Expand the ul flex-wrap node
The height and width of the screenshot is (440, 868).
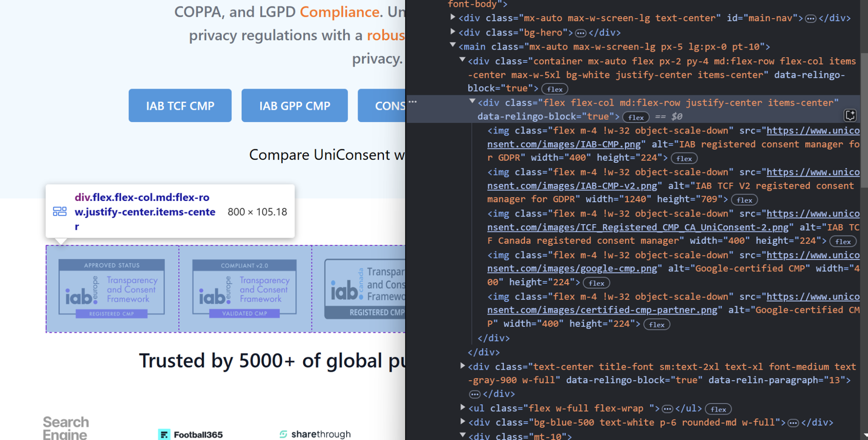pos(463,407)
